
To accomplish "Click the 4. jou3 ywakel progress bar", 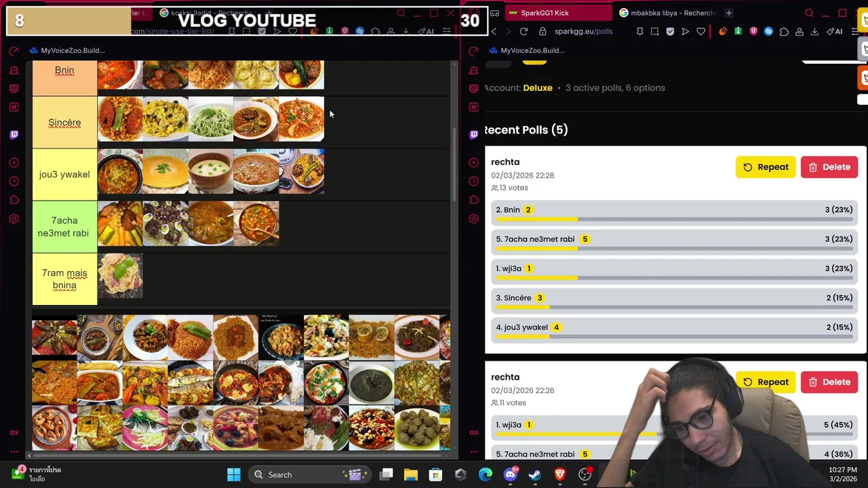I will click(x=674, y=337).
